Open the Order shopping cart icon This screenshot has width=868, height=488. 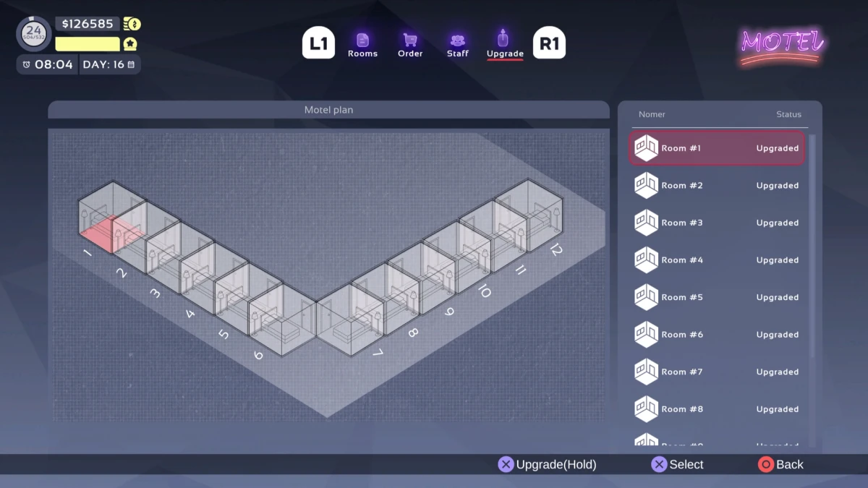410,40
